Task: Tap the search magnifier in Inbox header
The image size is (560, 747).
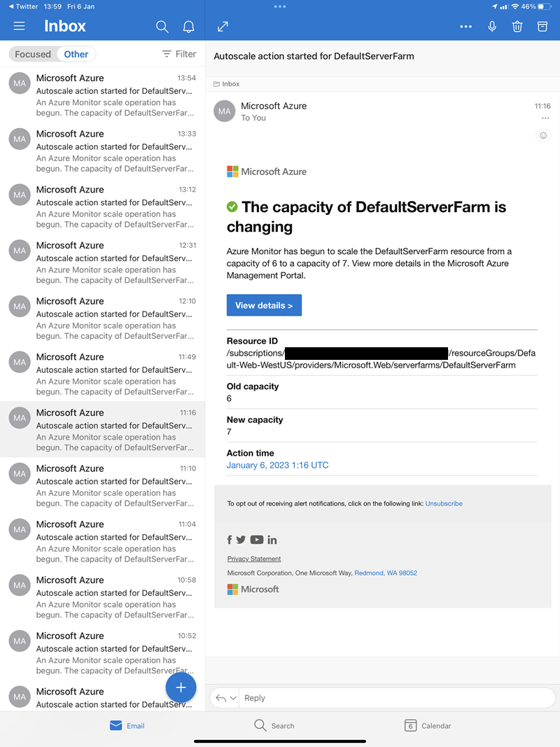Action: [x=162, y=27]
